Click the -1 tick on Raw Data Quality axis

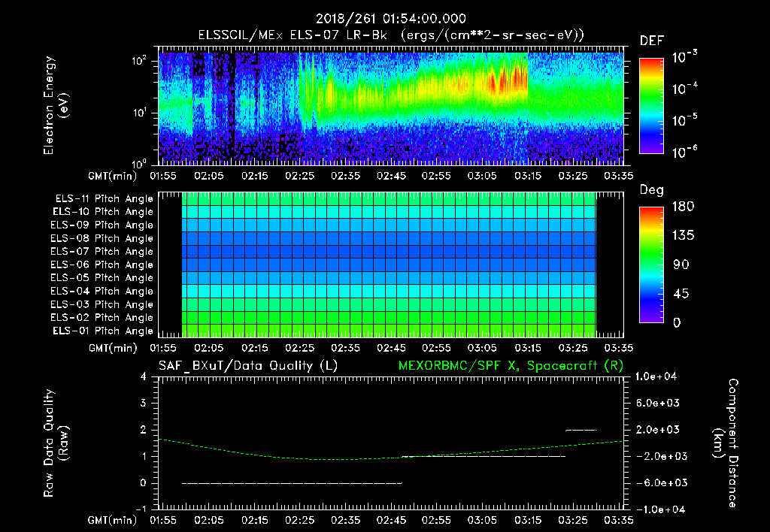141,509
